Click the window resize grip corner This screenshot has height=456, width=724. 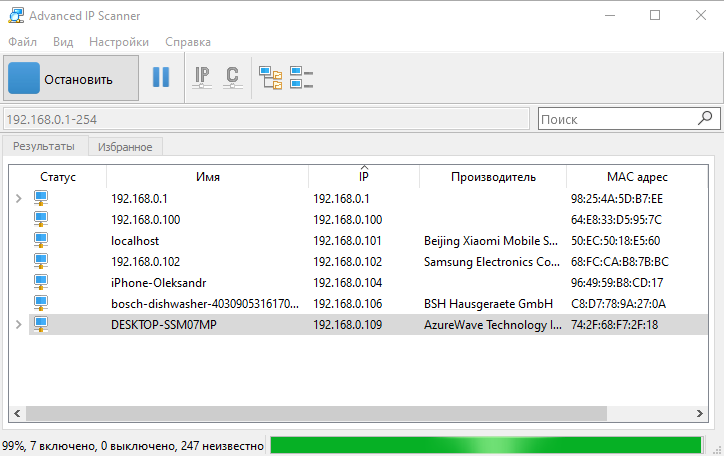click(717, 449)
